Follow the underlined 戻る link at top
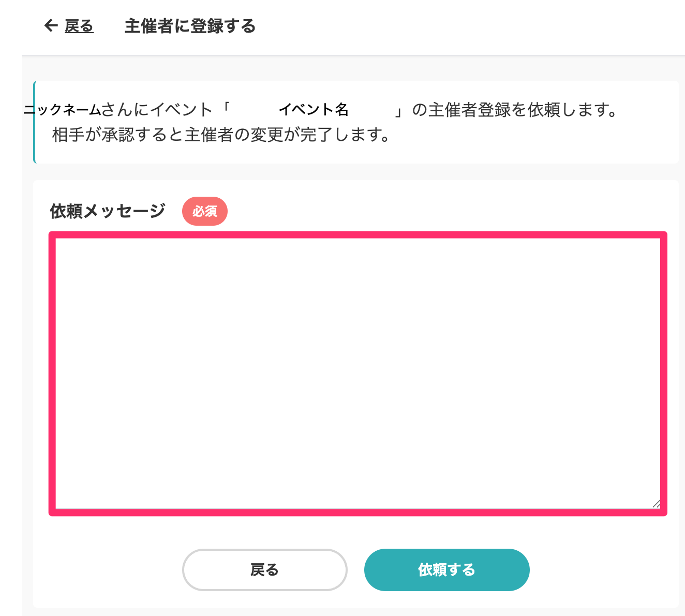Viewport: 685px width, 616px height. 79,26
